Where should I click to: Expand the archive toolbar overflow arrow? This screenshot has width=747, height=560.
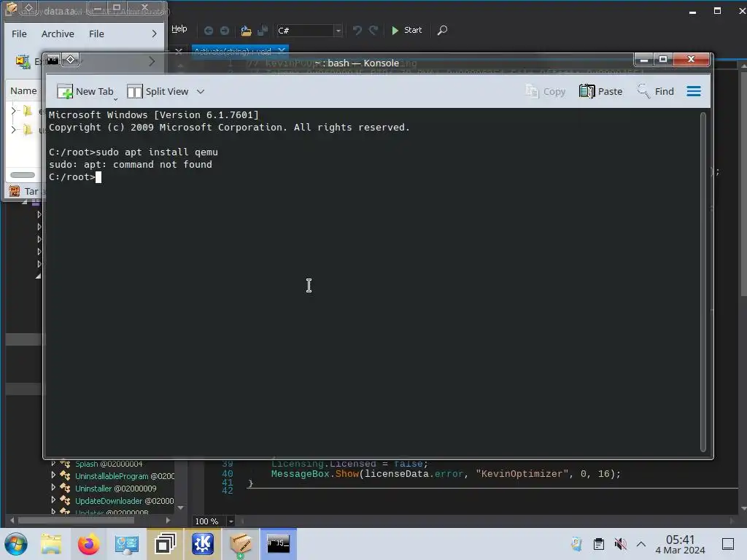[x=152, y=61]
